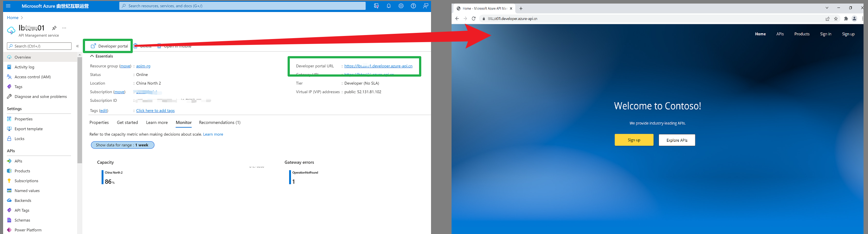Pin the API Management resource to dashboard
This screenshot has height=234, width=868.
click(x=54, y=28)
